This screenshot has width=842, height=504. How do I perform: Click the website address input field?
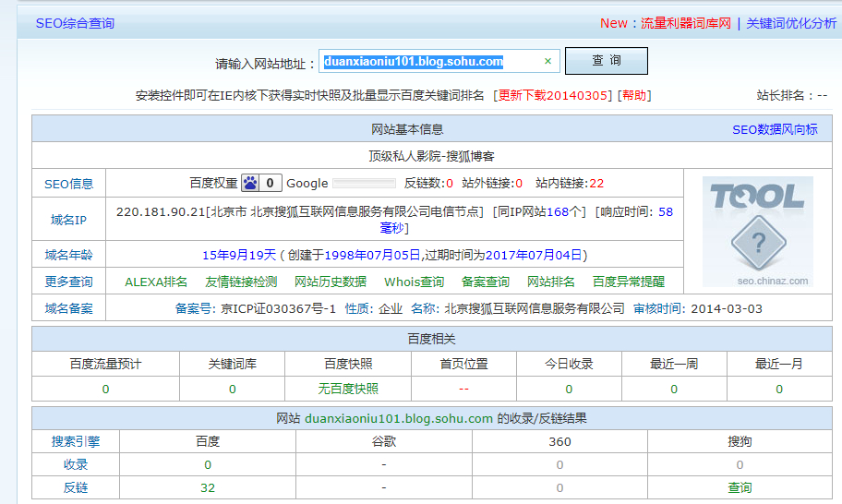pos(439,61)
